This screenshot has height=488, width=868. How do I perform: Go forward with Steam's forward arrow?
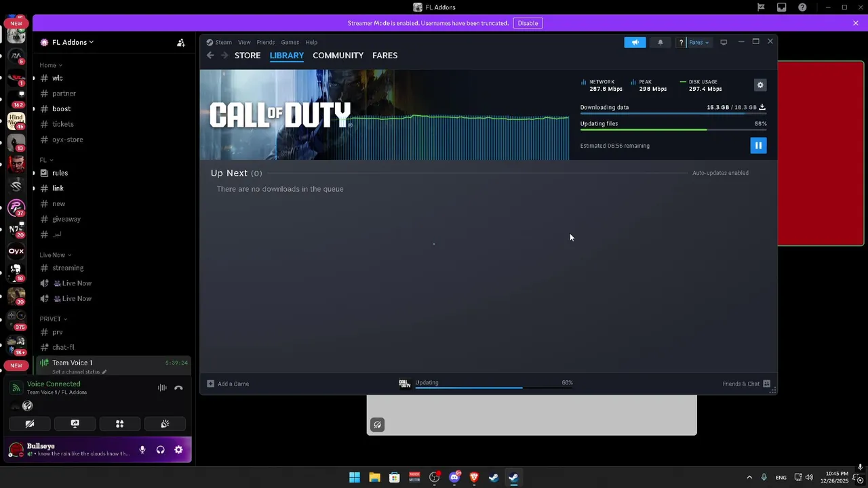pos(224,56)
